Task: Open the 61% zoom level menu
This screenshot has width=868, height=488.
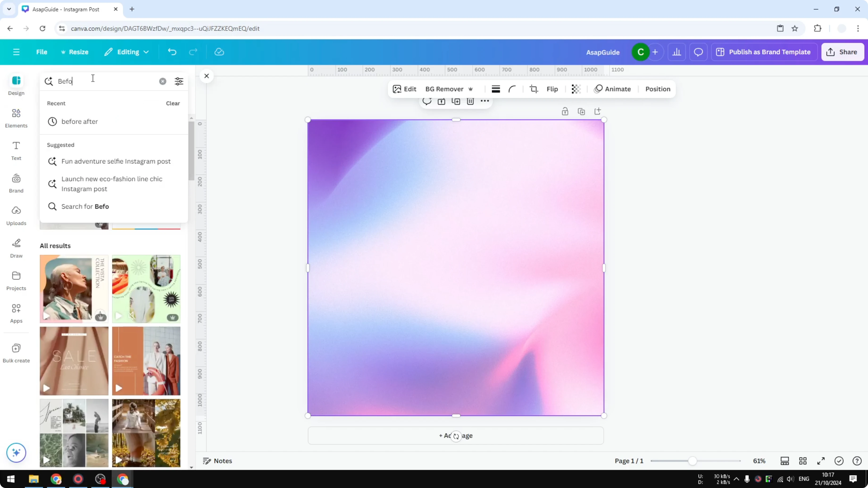Action: pyautogui.click(x=759, y=461)
